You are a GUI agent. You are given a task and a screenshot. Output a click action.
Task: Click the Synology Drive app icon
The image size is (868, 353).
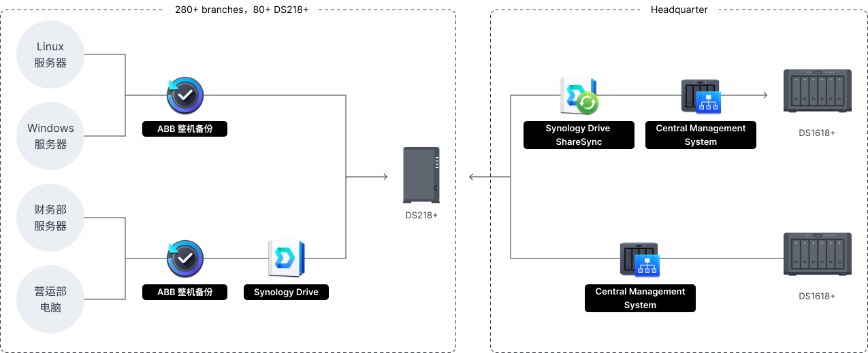pyautogui.click(x=287, y=258)
